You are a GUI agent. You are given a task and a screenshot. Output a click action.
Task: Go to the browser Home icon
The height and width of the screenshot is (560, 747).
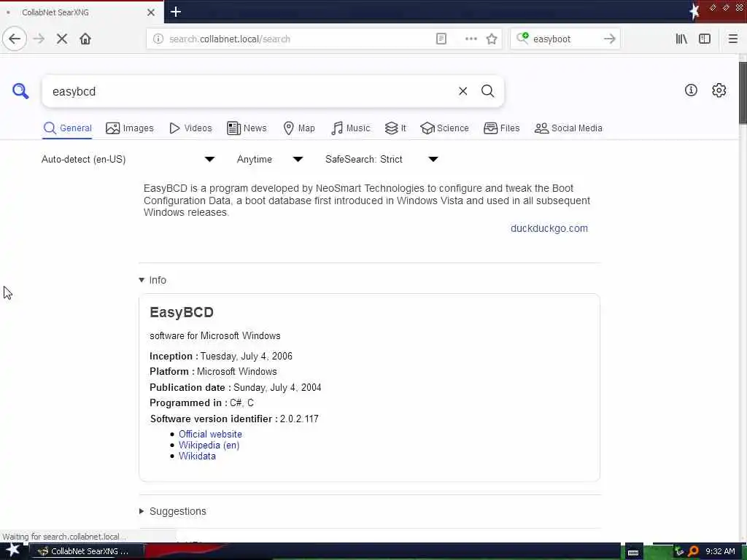click(x=85, y=39)
